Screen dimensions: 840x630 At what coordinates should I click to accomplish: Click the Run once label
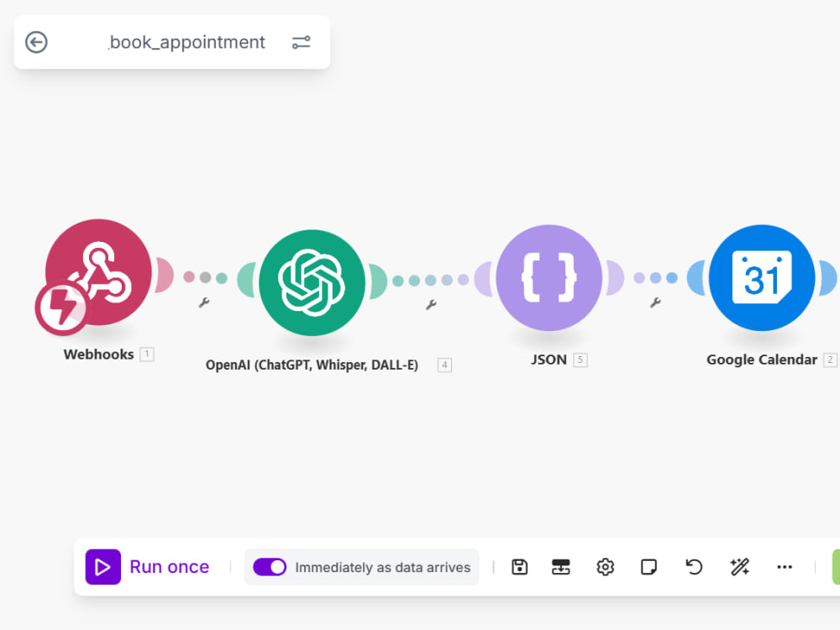[x=170, y=567]
